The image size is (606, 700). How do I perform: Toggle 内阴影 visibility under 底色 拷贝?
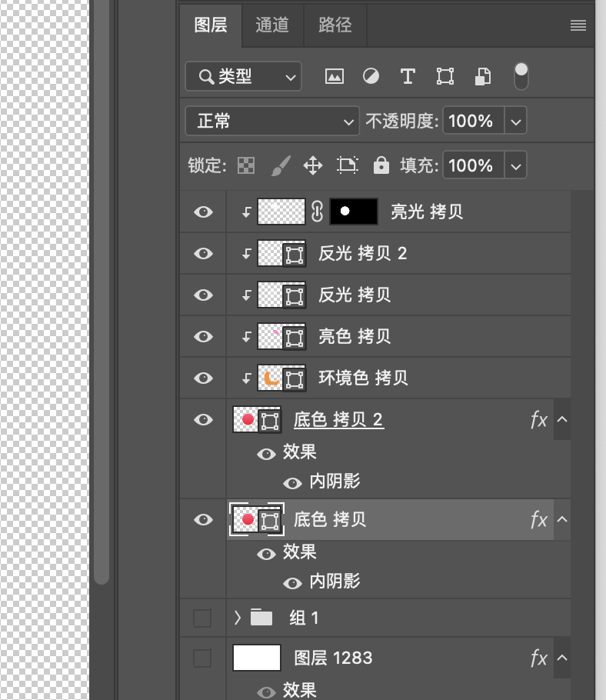click(293, 584)
